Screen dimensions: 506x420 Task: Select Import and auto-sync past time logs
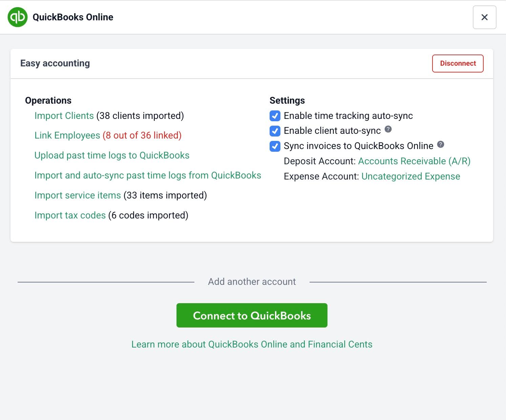(148, 175)
